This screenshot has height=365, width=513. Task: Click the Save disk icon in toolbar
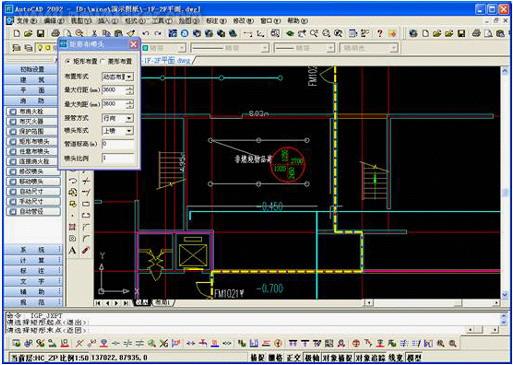pos(40,33)
